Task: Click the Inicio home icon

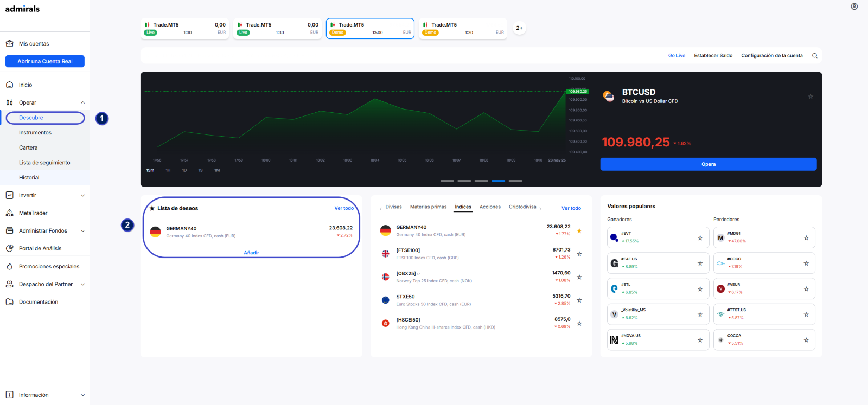Action: tap(9, 85)
